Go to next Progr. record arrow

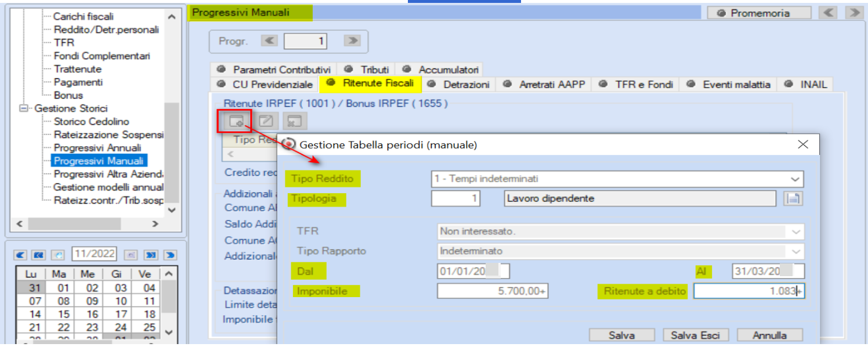click(352, 41)
